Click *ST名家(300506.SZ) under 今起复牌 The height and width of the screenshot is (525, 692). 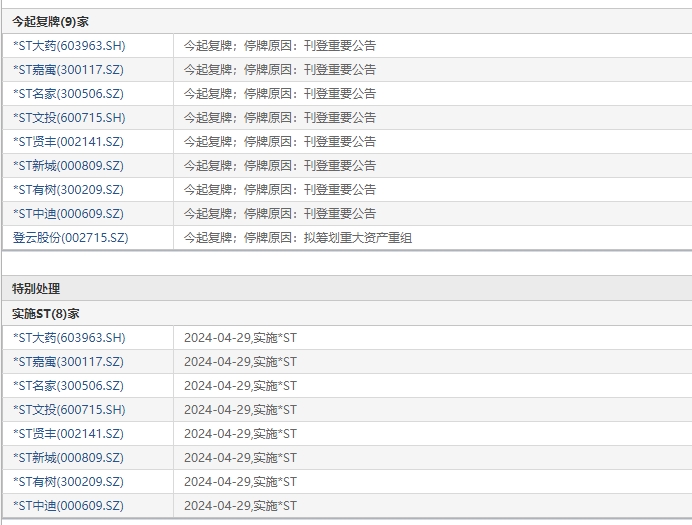pyautogui.click(x=68, y=94)
